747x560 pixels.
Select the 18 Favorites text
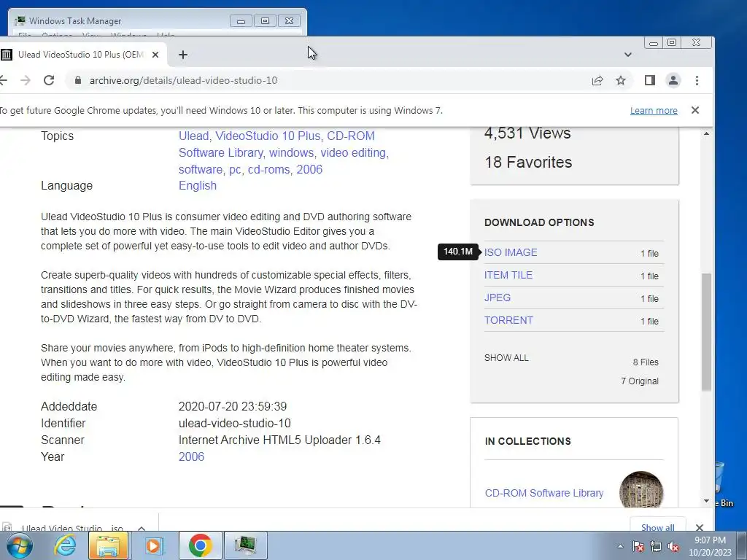pos(528,163)
